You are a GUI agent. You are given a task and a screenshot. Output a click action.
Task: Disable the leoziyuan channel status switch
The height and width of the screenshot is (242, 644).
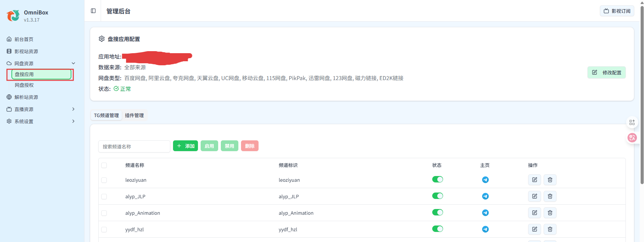(437, 179)
